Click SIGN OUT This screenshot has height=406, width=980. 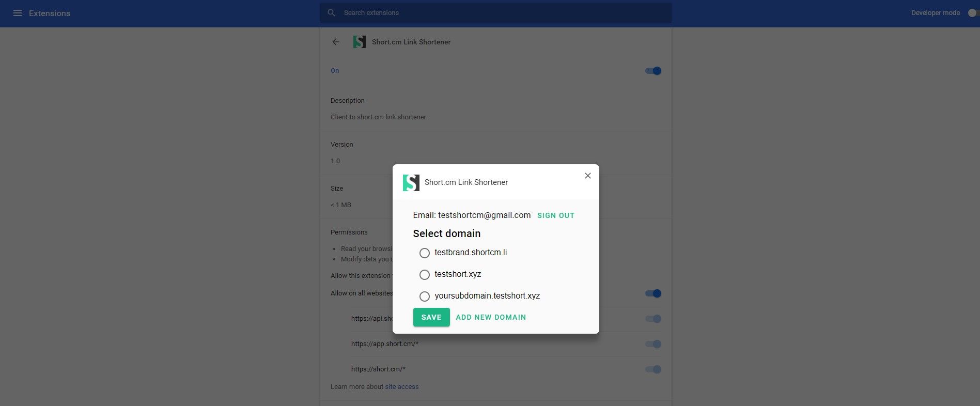coord(556,215)
